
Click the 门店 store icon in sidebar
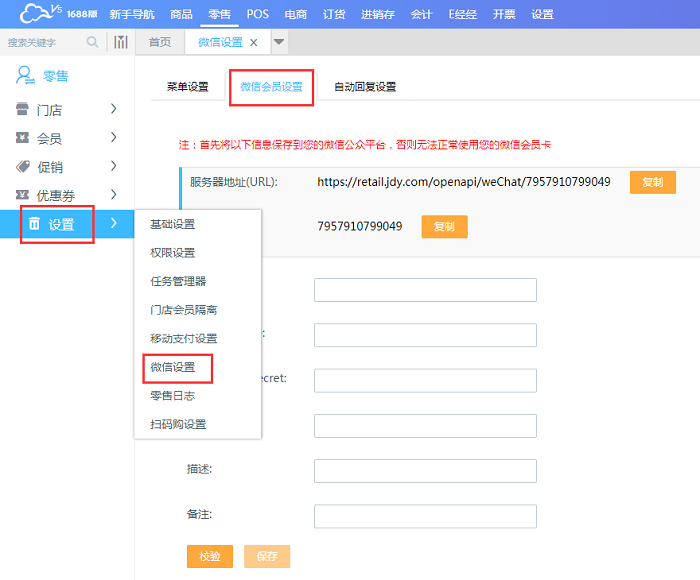(22, 110)
